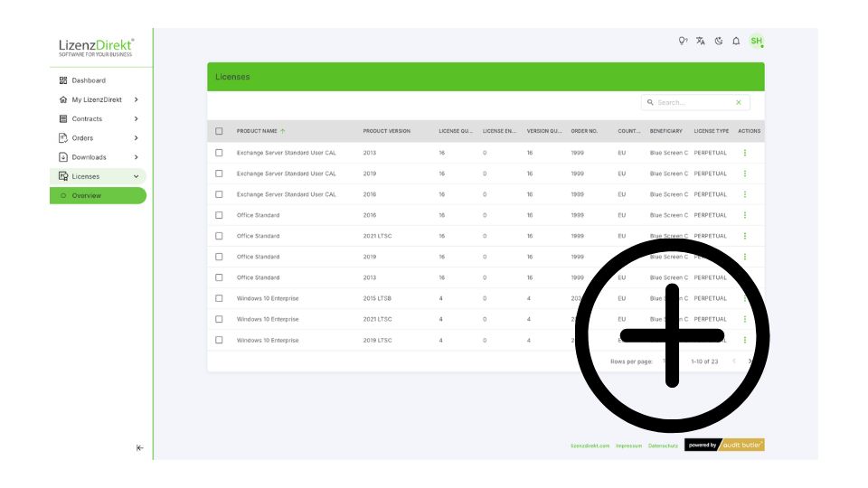Click the language translation icon
Viewport: 868px width, 488px height.
point(701,41)
